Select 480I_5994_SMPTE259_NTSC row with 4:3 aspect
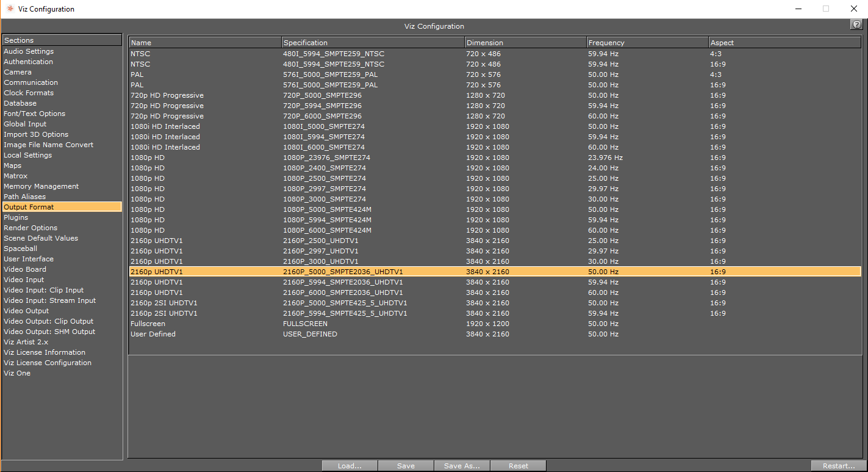868x472 pixels. pos(495,54)
